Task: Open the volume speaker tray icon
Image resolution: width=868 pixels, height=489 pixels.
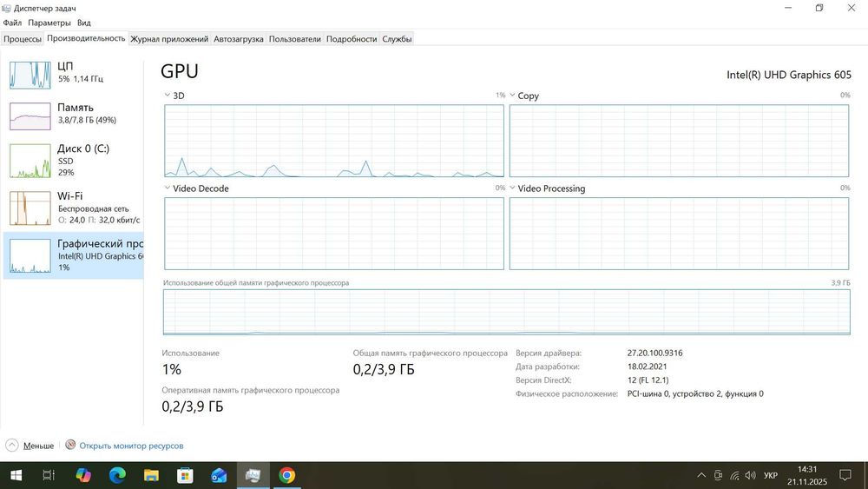Action: click(751, 475)
